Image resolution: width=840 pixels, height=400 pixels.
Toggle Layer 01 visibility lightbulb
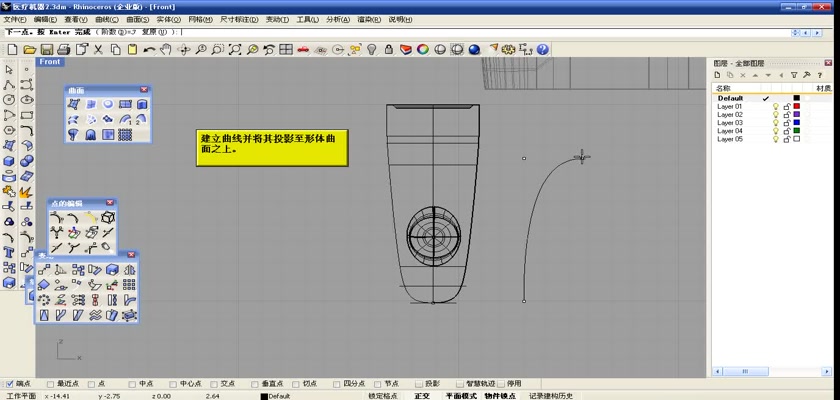tap(774, 107)
